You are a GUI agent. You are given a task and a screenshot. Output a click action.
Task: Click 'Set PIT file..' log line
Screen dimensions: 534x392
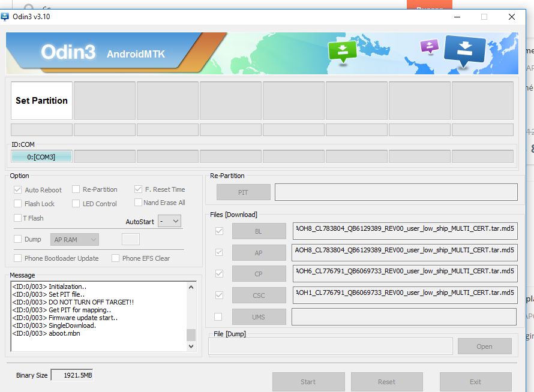coord(49,294)
